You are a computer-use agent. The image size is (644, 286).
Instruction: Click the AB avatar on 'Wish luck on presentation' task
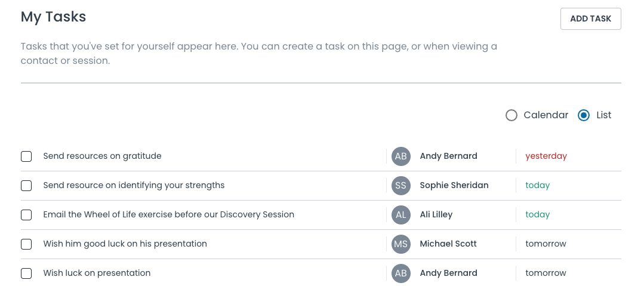point(401,273)
